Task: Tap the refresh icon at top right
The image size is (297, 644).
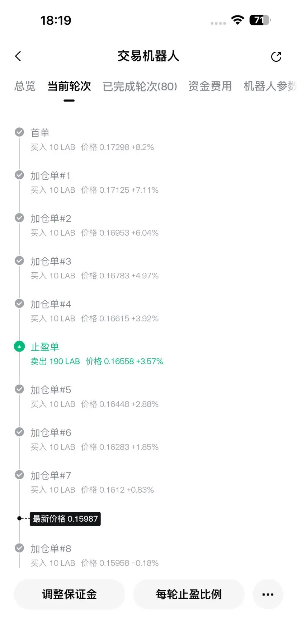Action: [276, 56]
